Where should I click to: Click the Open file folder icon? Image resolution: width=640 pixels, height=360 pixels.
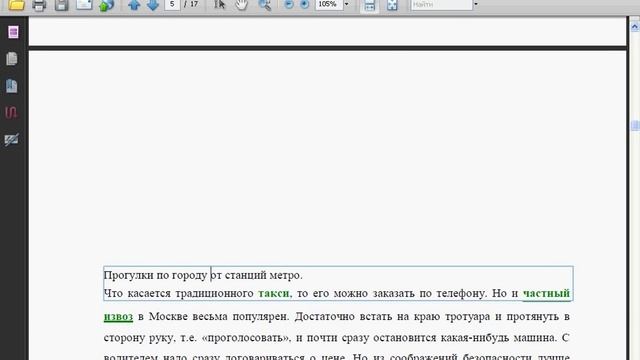click(16, 5)
